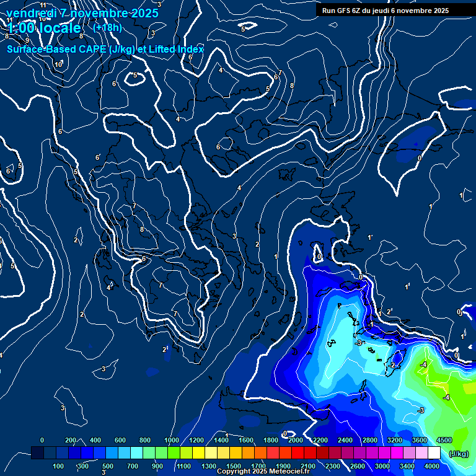Click the '-2' lifted index contour label
The height and width of the screenshot is (476, 476).
tap(392, 365)
